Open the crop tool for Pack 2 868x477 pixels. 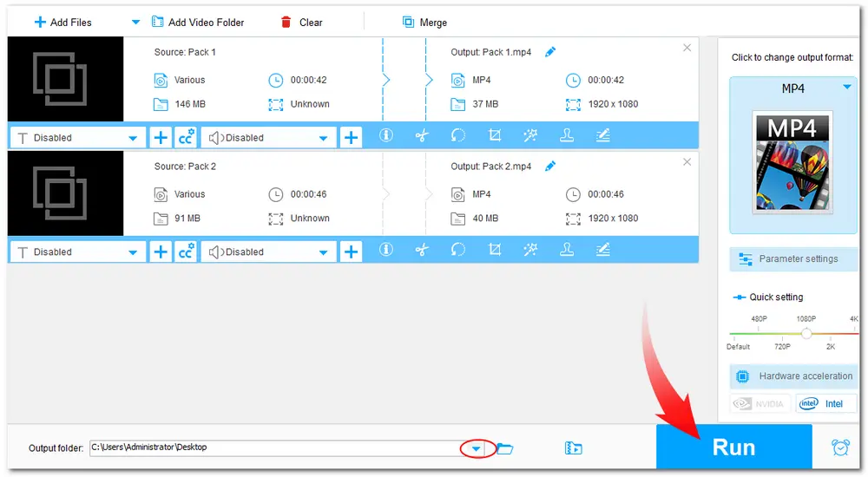495,251
